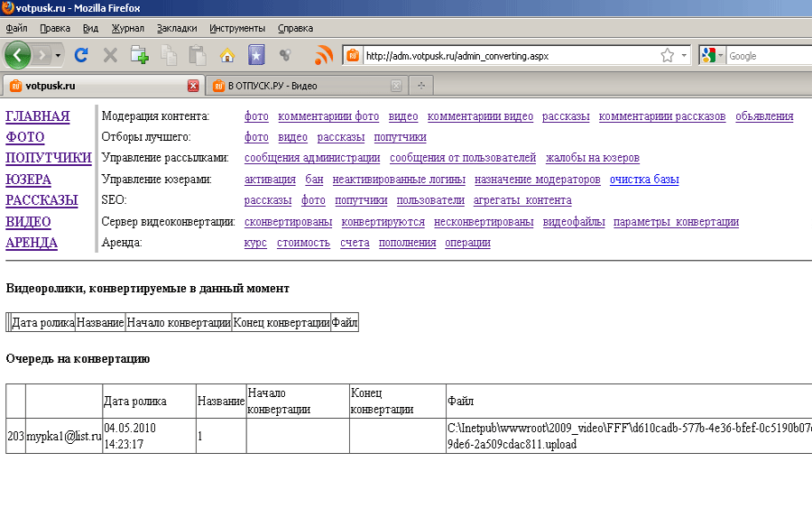The height and width of the screenshot is (508, 812).
Task: Click комментарии рассказов link
Action: click(x=662, y=116)
